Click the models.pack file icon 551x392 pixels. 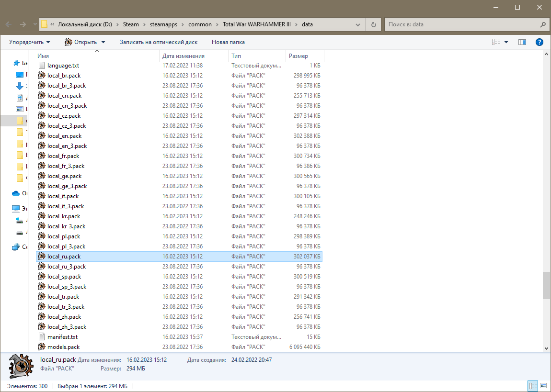42,347
